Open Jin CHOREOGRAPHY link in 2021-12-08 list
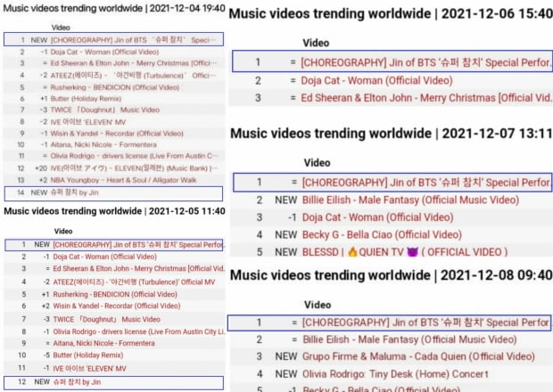The width and height of the screenshot is (553, 392). pos(425,323)
